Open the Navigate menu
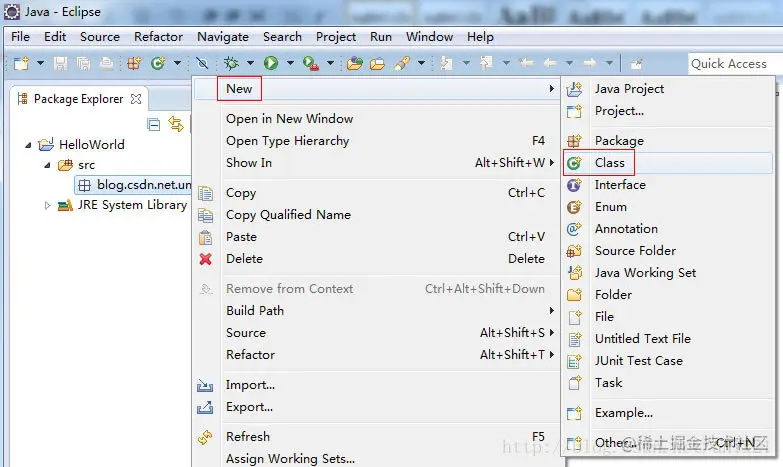Image resolution: width=783 pixels, height=467 pixels. click(x=223, y=37)
